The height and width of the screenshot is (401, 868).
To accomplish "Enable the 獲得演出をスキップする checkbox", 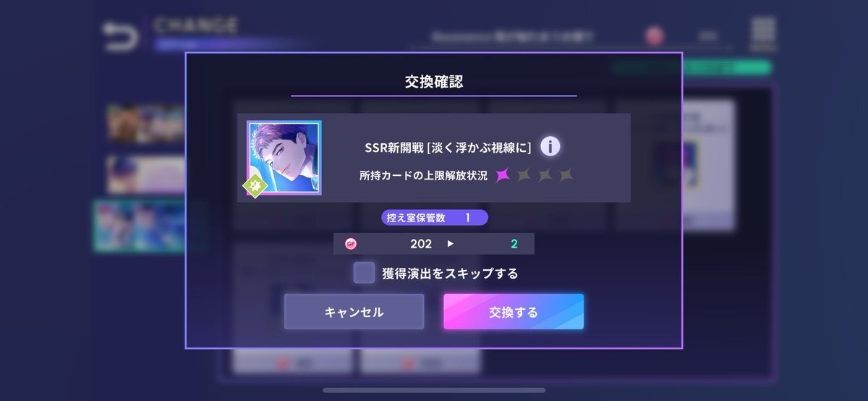I will (364, 273).
